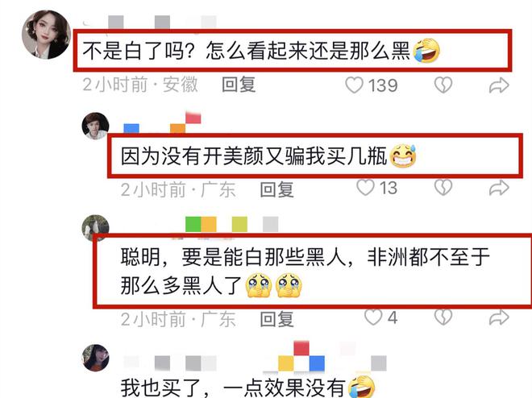Like the comment with 139 likes
532x398 pixels.
[354, 85]
